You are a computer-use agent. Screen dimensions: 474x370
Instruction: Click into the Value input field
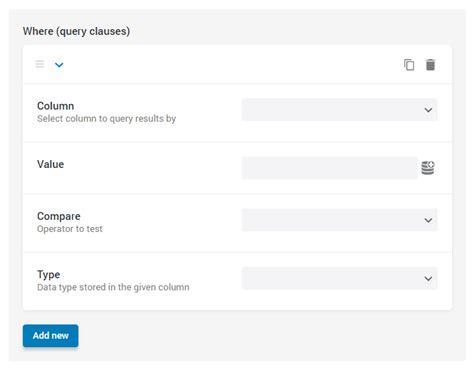pos(329,168)
